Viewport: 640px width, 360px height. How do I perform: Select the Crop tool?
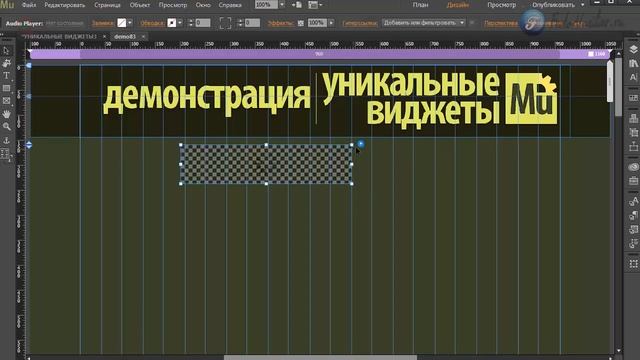[7, 63]
